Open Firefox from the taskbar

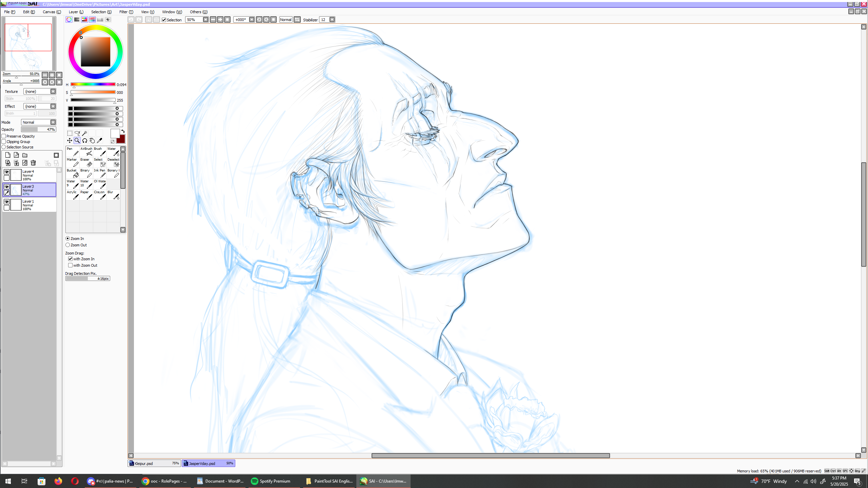pyautogui.click(x=58, y=481)
